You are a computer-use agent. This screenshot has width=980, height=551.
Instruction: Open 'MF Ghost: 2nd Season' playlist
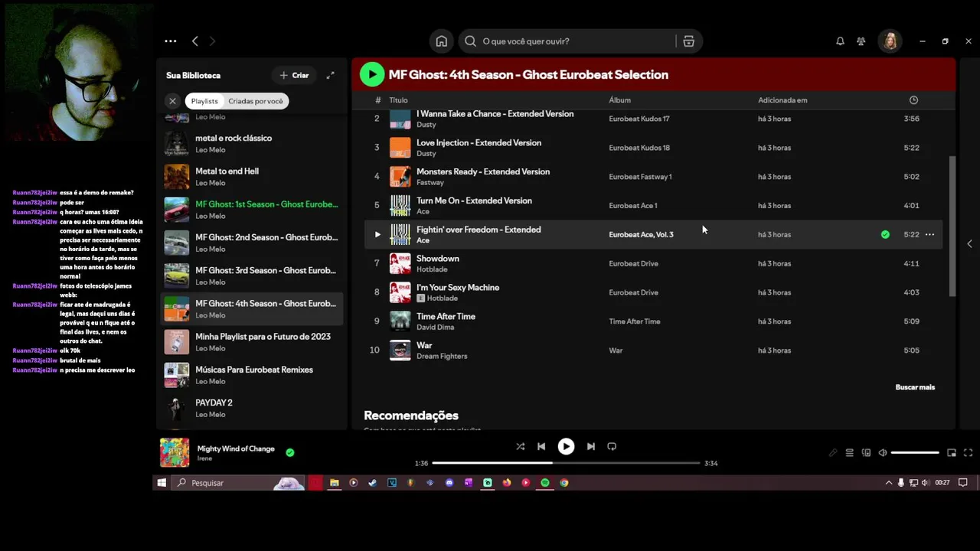click(251, 243)
